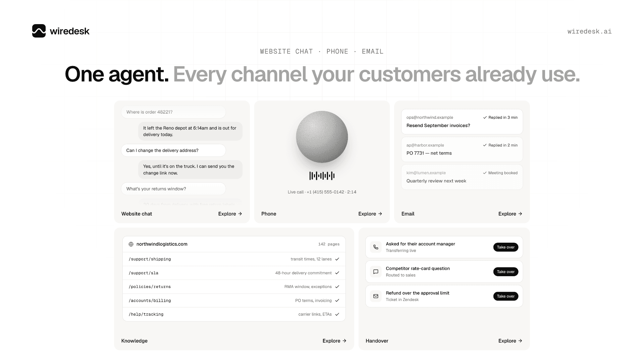644x362 pixels.
Task: Open the 'Quarterly review next week' email
Action: click(x=462, y=177)
